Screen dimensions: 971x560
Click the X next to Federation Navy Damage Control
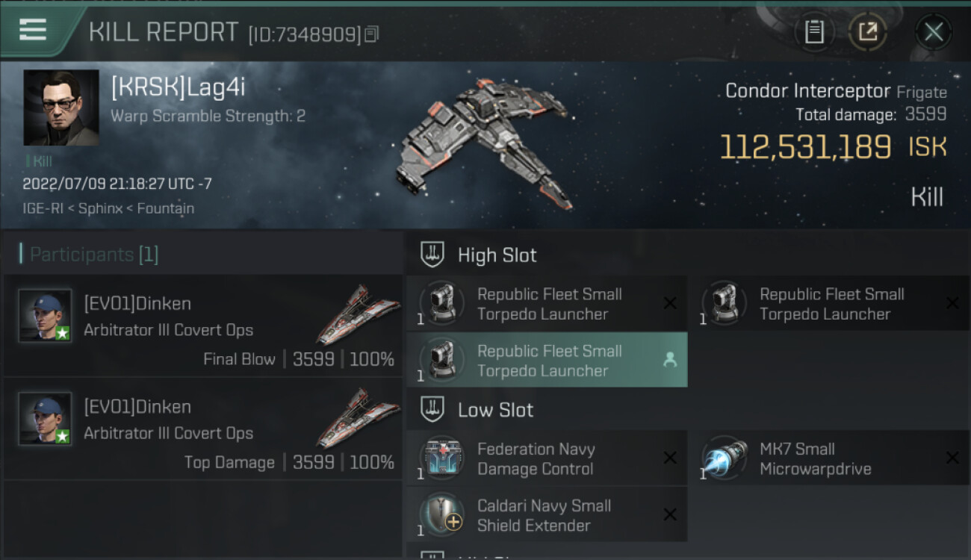tap(670, 458)
